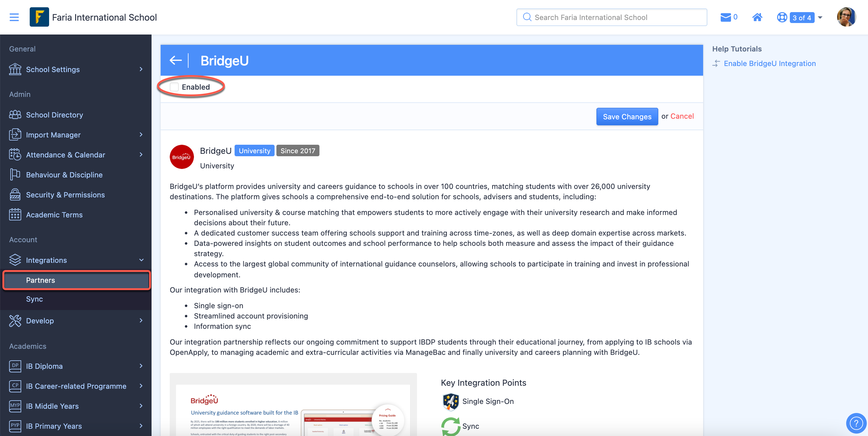Click the Security & Permissions icon
868x436 pixels.
tap(15, 194)
